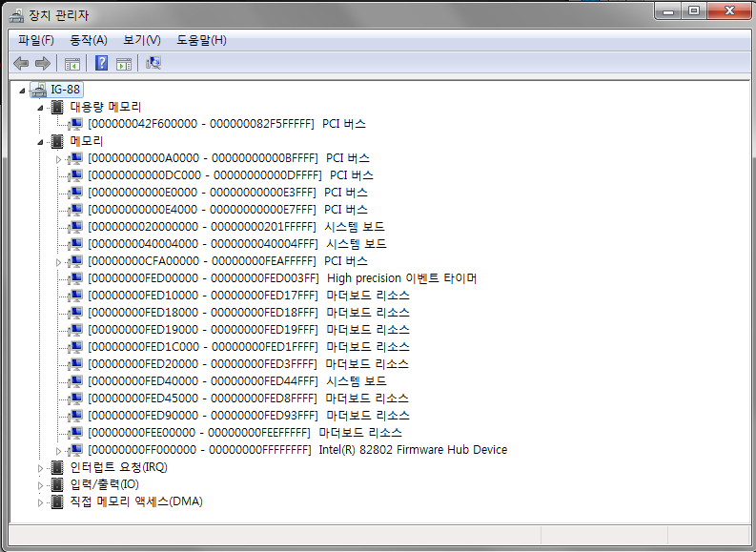Expand the 인터럽트 요청(IRQ) node
The height and width of the screenshot is (552, 756).
(x=40, y=468)
